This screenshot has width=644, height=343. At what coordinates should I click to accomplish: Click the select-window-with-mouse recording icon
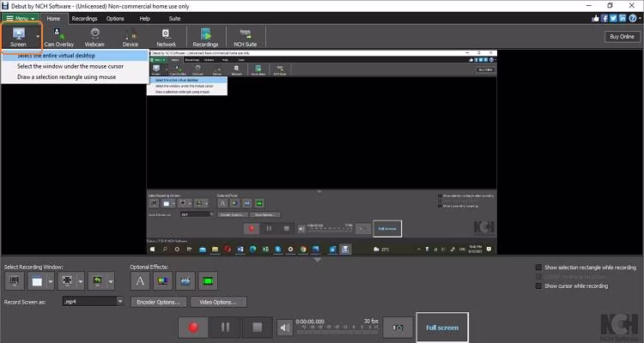(15, 281)
